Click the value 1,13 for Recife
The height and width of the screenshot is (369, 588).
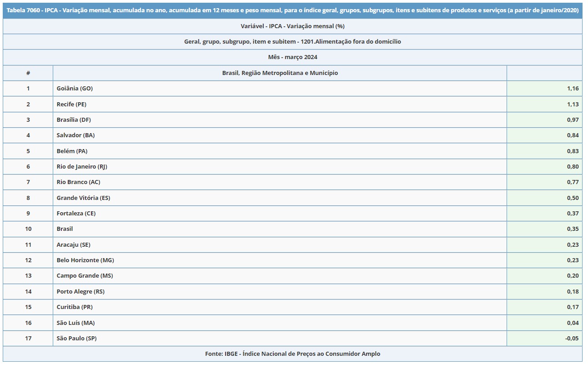[573, 104]
